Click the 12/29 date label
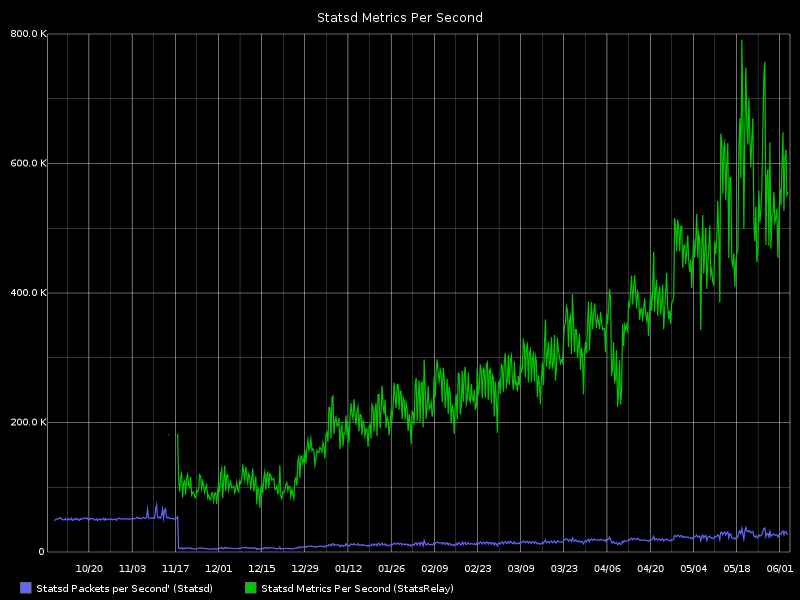The image size is (800, 600). coord(305,568)
